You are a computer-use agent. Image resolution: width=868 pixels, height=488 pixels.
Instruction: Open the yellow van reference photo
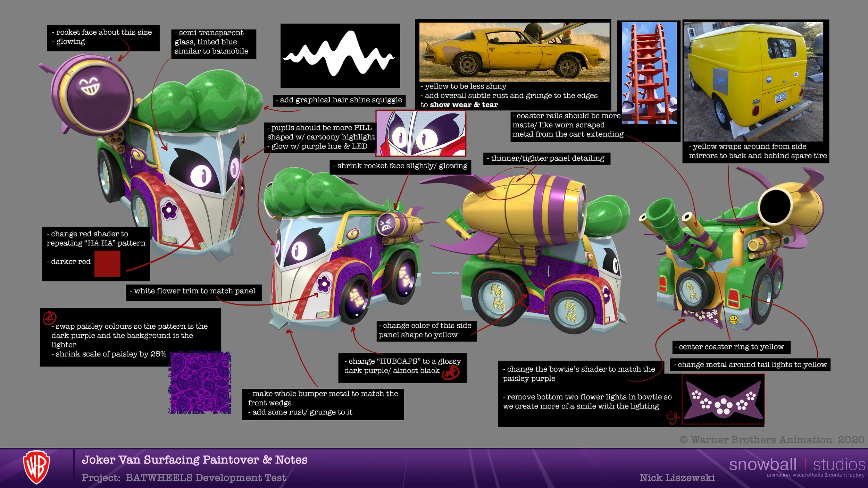753,82
